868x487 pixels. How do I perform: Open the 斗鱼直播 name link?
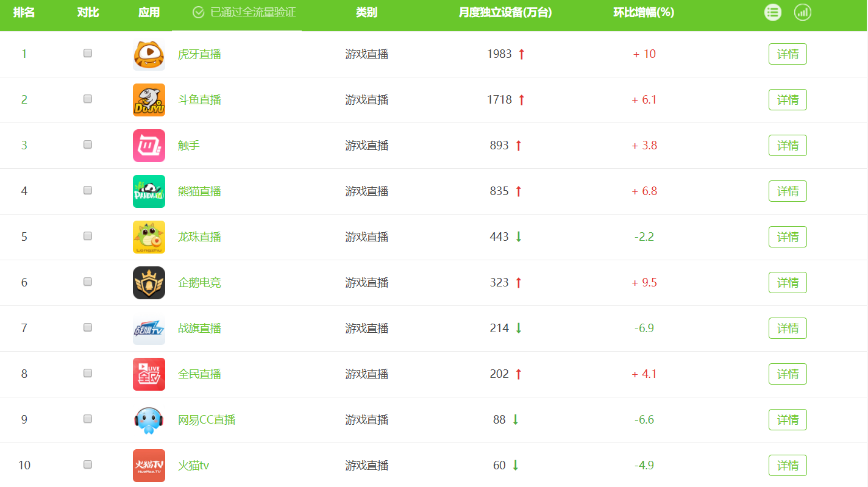[199, 100]
